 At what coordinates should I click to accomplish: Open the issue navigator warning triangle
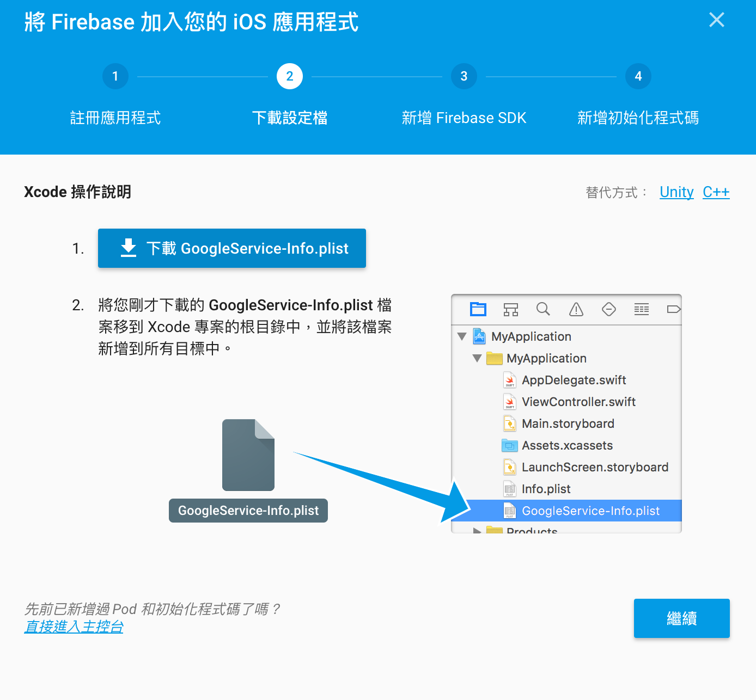[576, 309]
